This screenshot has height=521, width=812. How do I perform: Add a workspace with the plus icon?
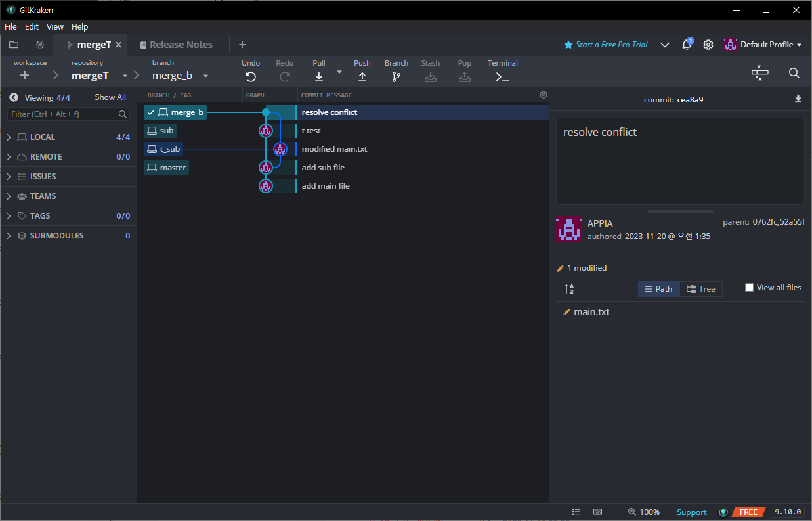(25, 76)
